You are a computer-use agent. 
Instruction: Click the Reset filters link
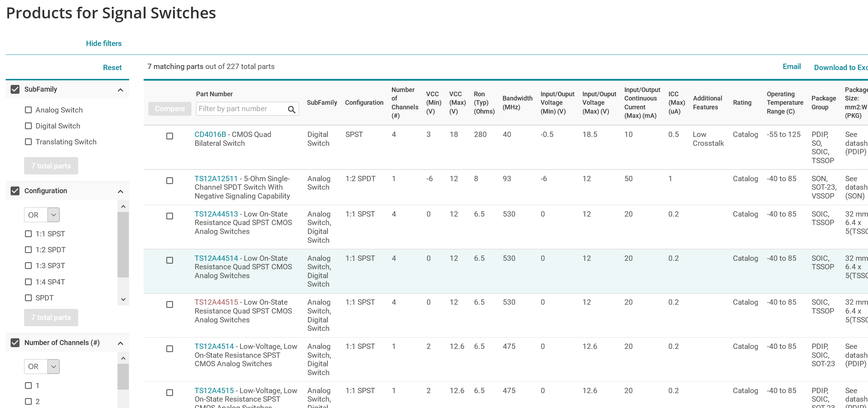(112, 68)
